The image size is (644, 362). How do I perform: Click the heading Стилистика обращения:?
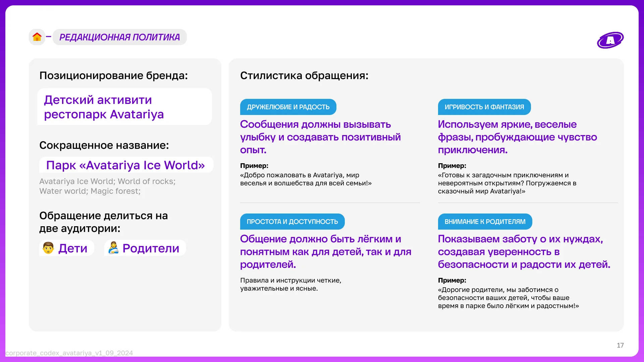(304, 75)
